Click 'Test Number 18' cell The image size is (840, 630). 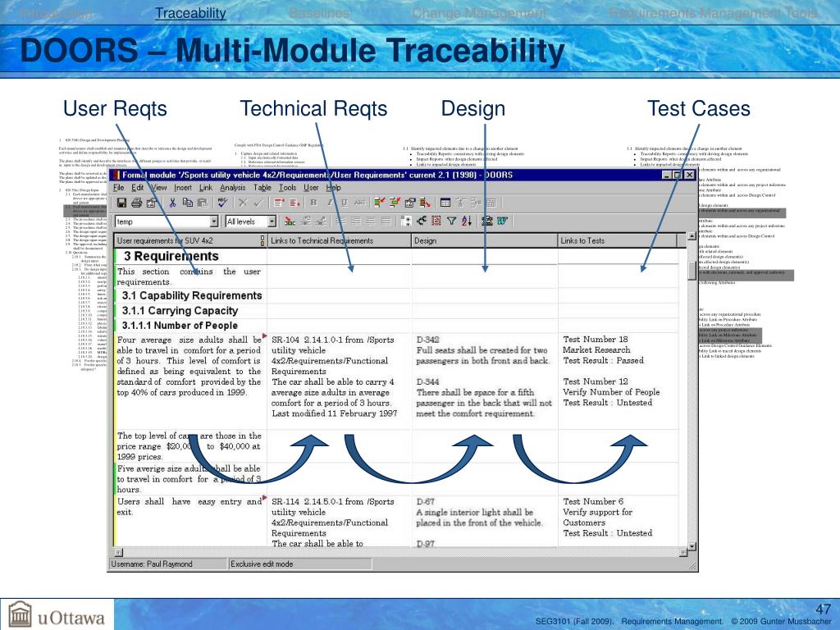coord(596,339)
